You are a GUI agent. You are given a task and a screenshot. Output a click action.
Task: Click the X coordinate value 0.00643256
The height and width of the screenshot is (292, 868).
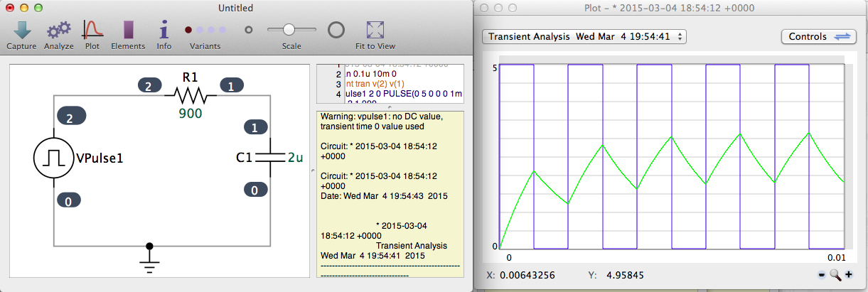pyautogui.click(x=527, y=275)
